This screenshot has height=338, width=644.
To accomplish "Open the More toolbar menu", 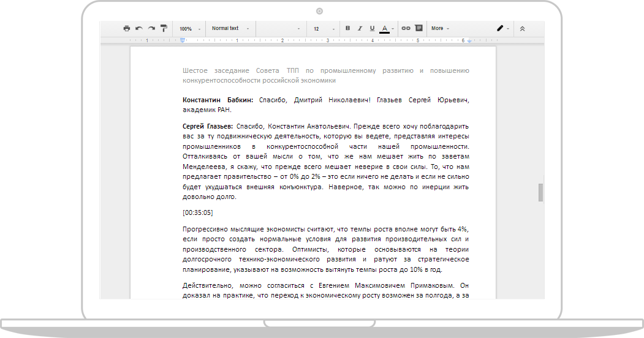I will (x=440, y=28).
